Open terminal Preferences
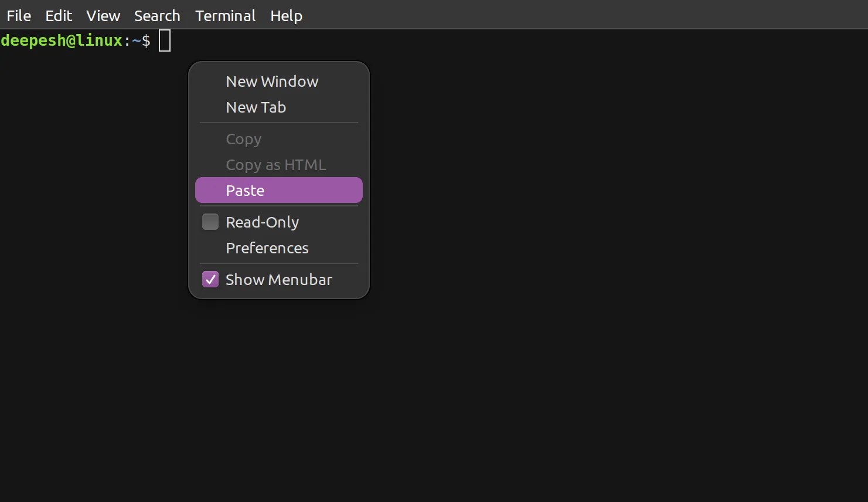This screenshot has height=502, width=868. (x=267, y=248)
